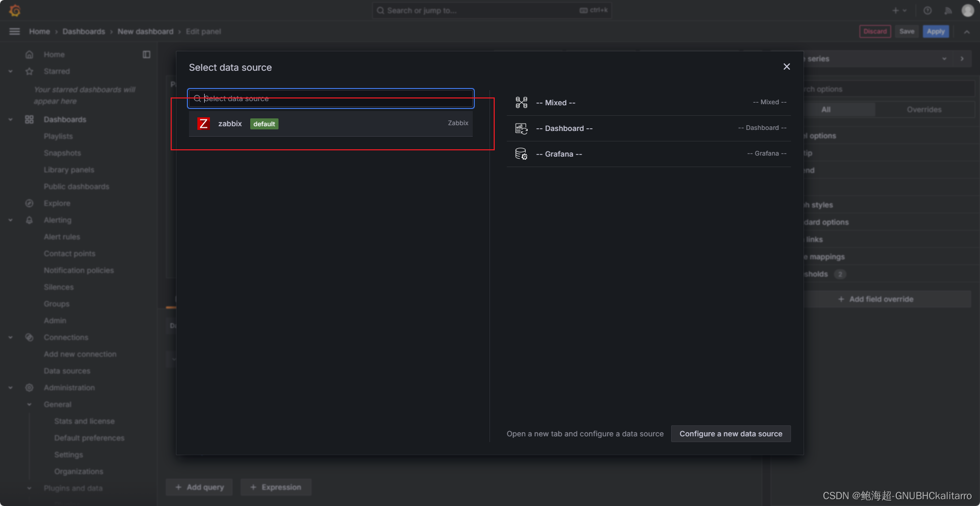Viewport: 980px width, 506px height.
Task: Switch to the Overrides tab
Action: tap(924, 109)
